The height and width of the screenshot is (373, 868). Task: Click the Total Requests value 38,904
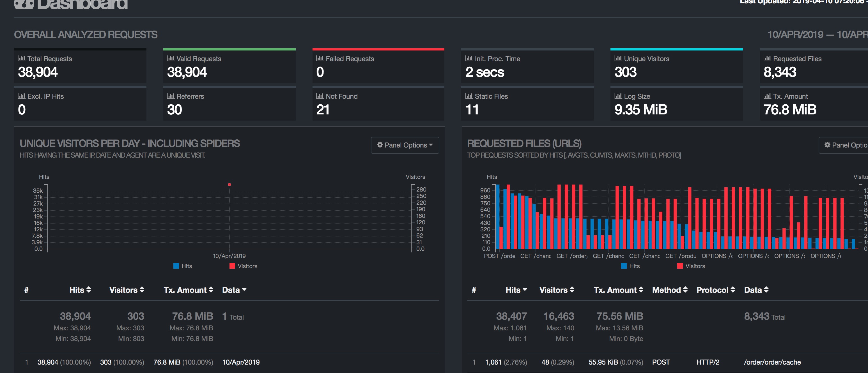(x=38, y=72)
